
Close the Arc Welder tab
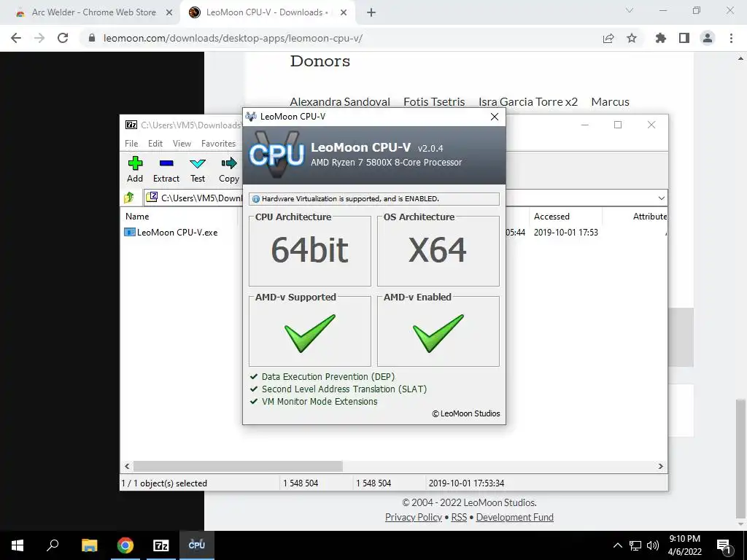(169, 12)
